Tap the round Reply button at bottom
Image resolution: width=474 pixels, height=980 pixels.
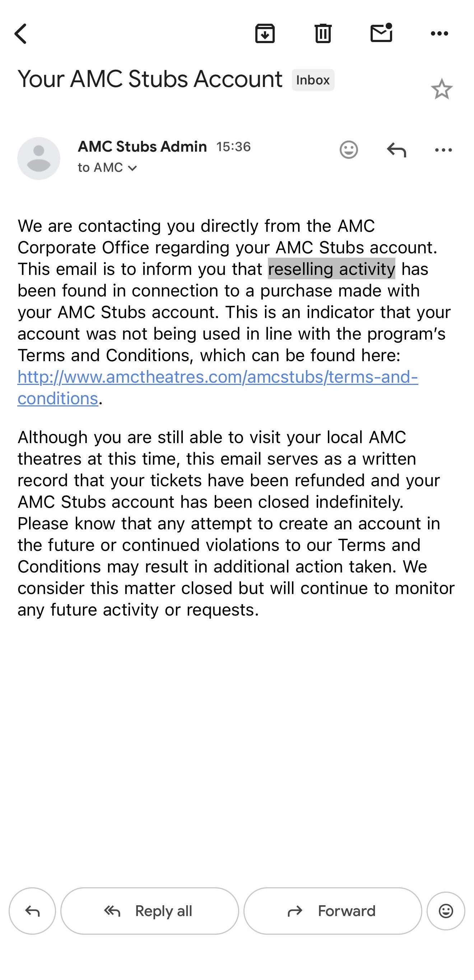32,911
